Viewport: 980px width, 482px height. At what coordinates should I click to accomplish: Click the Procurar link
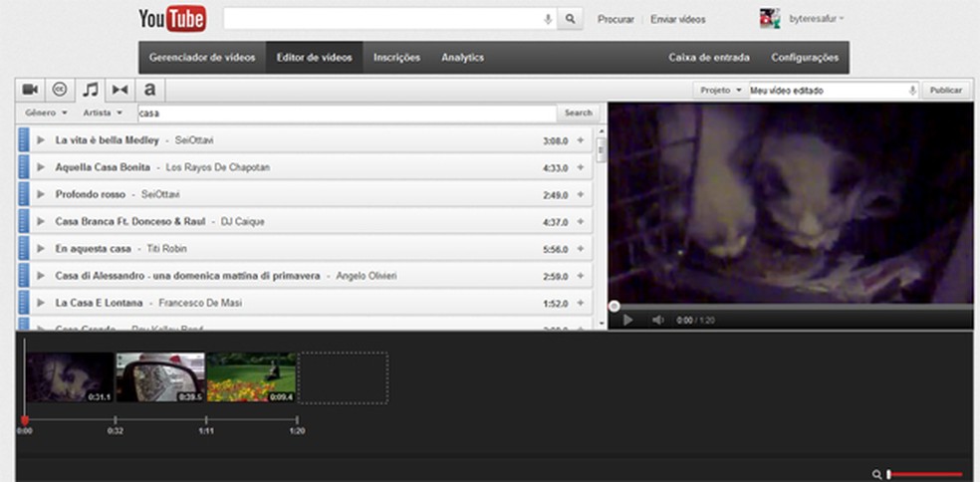pyautogui.click(x=615, y=19)
